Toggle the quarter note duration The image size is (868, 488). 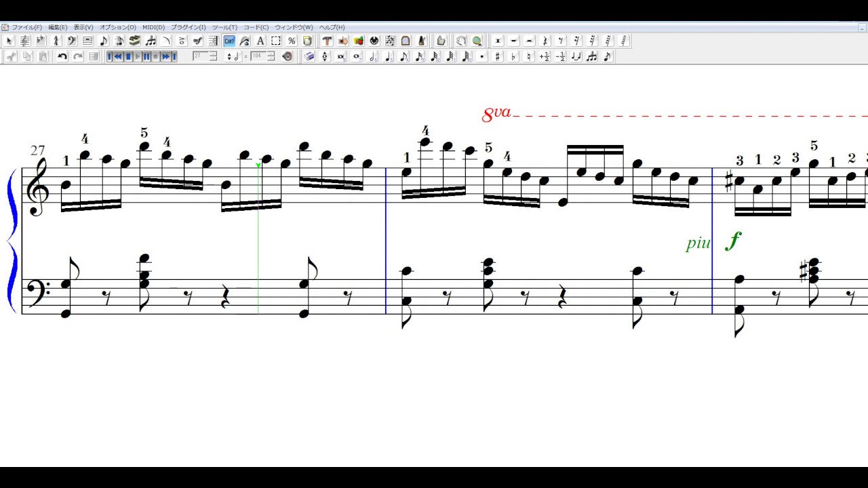(389, 56)
